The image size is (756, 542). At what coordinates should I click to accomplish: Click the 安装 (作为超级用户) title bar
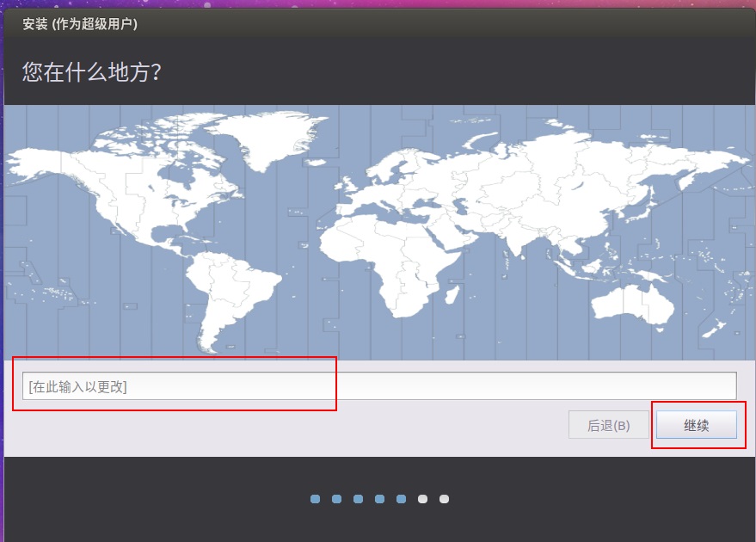pyautogui.click(x=80, y=24)
